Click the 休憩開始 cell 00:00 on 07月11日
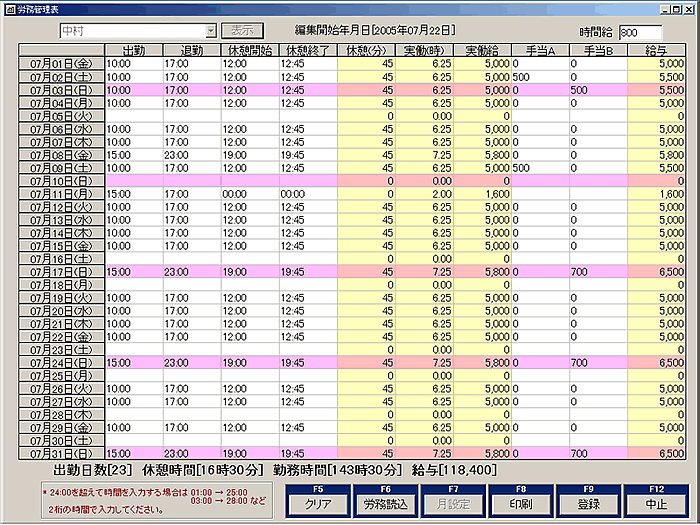Screen dimensions: 700x525 [250, 193]
